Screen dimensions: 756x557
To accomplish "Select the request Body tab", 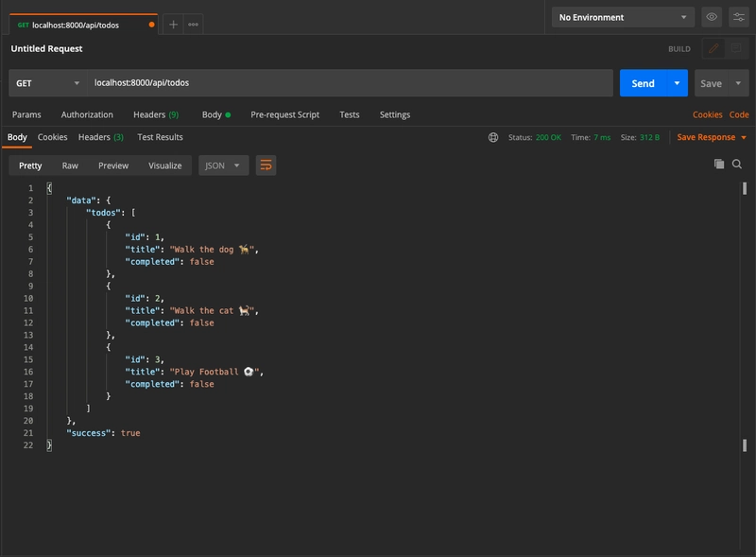I will coord(216,114).
